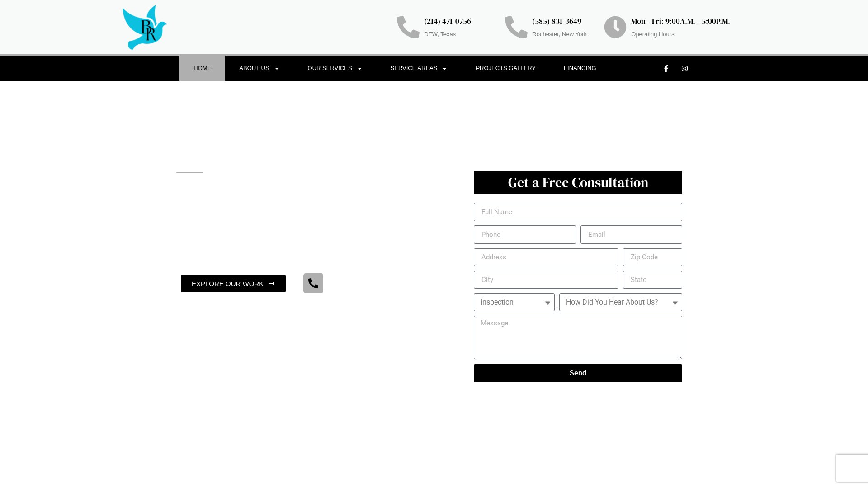
Task: Click the Mon - Fri hours text
Action: coord(680,21)
